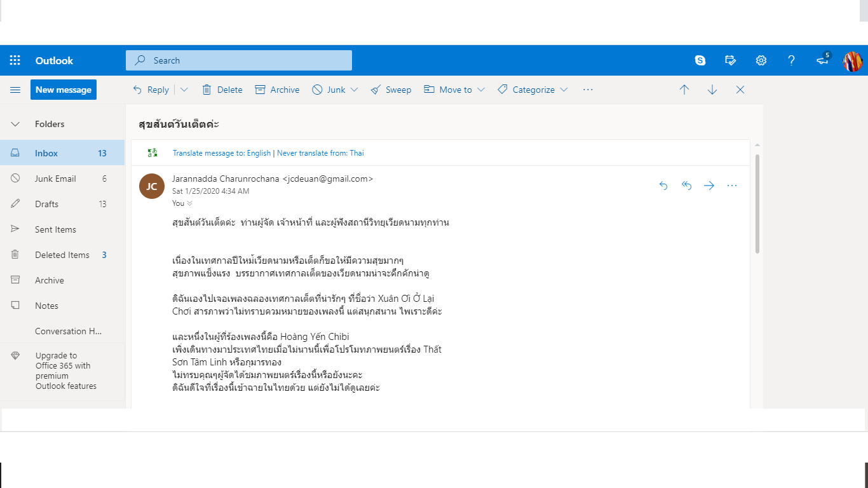Open the app launcher grid icon

click(15, 60)
